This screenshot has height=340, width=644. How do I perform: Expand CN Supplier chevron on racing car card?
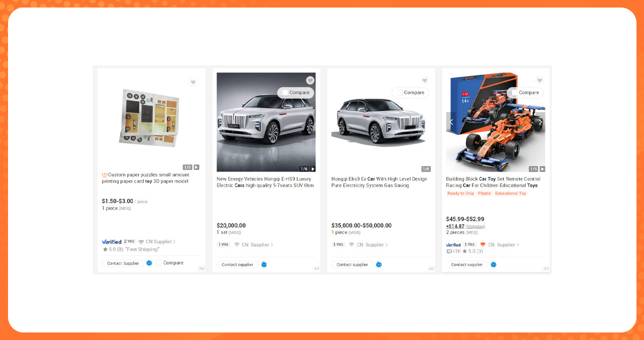[518, 245]
